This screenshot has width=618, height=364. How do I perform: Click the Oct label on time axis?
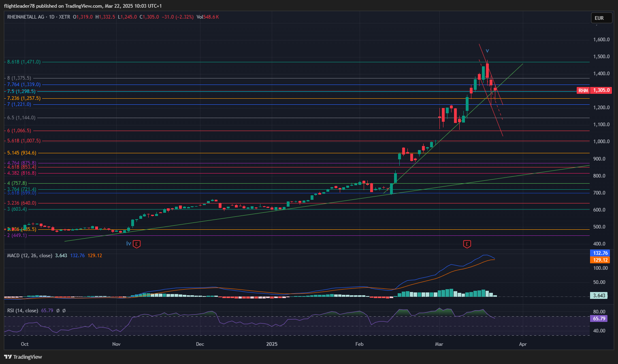tap(25, 344)
